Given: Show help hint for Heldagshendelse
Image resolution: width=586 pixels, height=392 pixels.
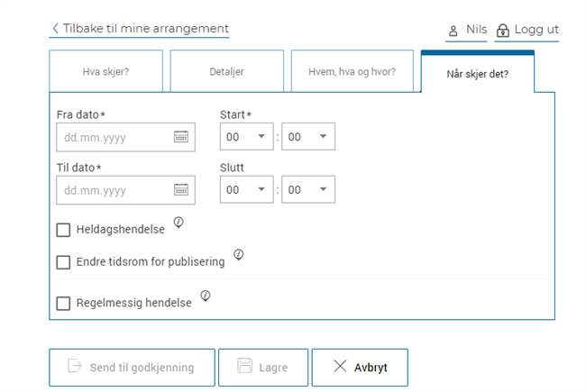Looking at the screenshot, I should [179, 223].
